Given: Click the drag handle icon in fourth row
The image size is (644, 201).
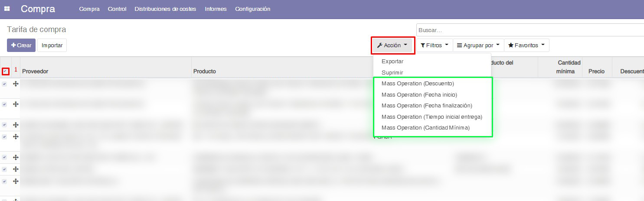Looking at the screenshot, I should (x=16, y=136).
